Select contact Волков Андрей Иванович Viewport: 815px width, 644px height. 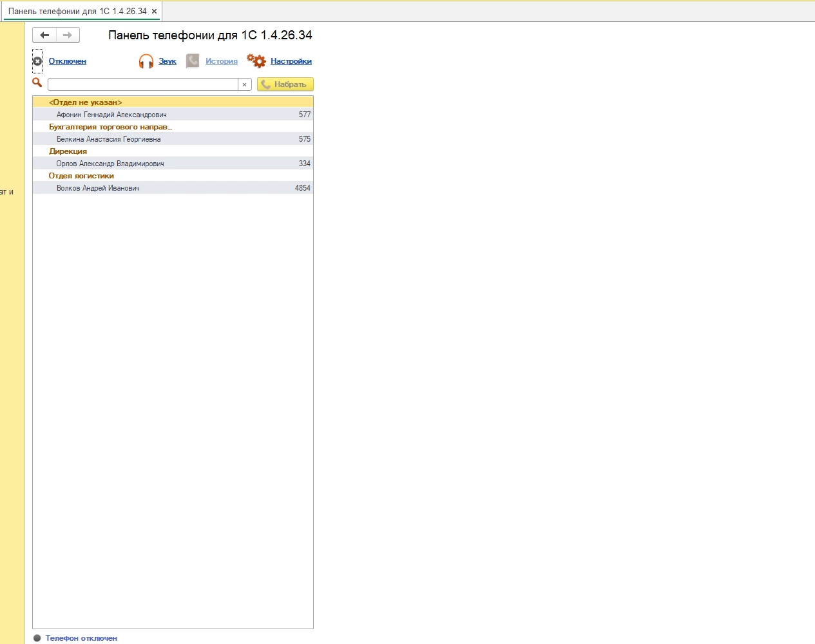coord(173,188)
